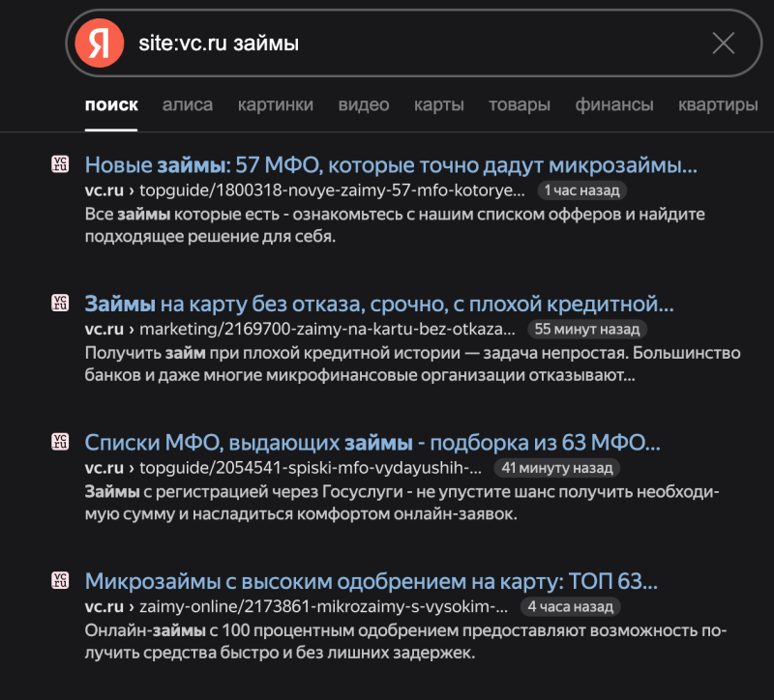
Task: Open result 'Микрозаймы с высоким одобрением'
Action: tap(371, 583)
